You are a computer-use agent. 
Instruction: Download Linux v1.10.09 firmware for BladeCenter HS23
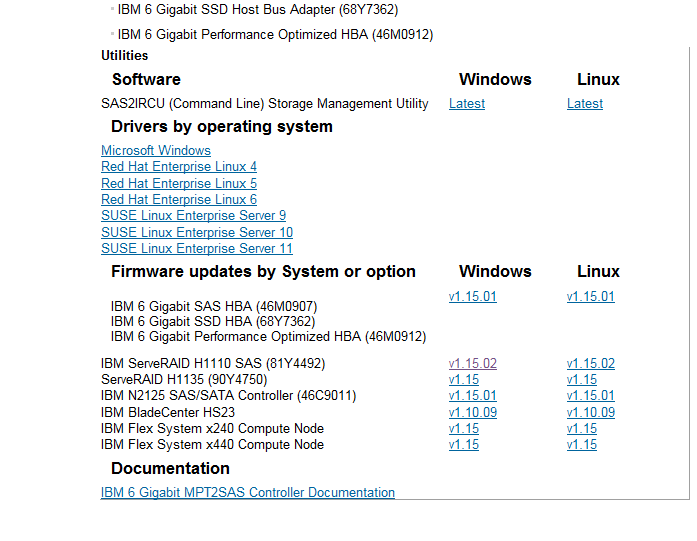(x=590, y=413)
